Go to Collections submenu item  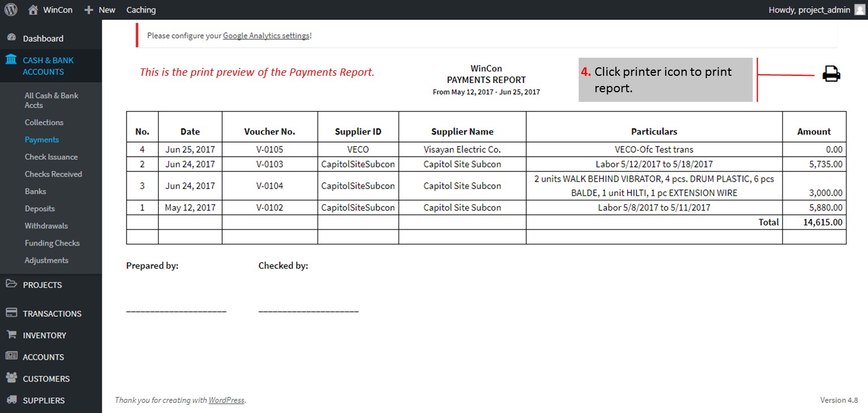[x=44, y=122]
